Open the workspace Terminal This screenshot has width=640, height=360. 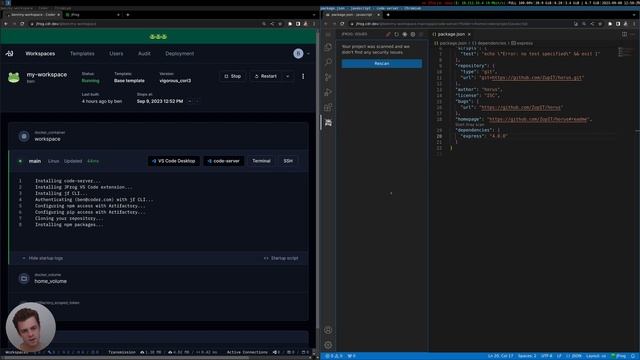[x=261, y=161]
